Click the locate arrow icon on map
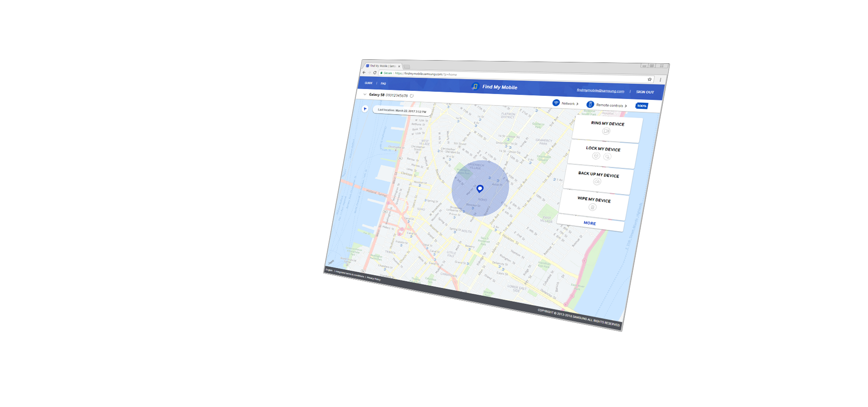 [x=365, y=109]
